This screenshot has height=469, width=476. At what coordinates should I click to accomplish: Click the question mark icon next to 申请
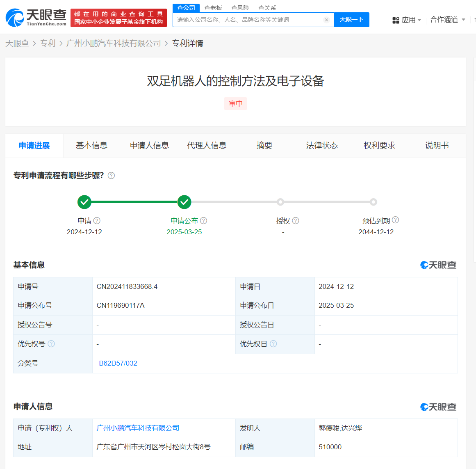pos(97,221)
